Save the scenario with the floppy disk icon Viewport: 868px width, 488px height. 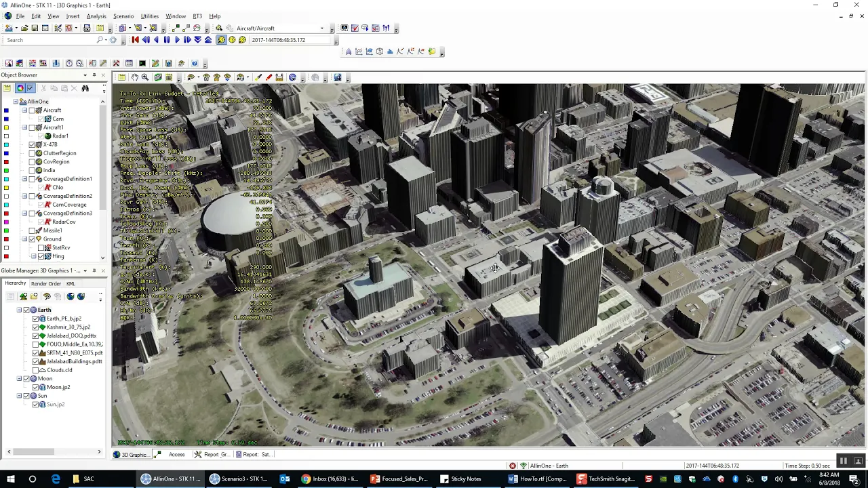tap(35, 28)
